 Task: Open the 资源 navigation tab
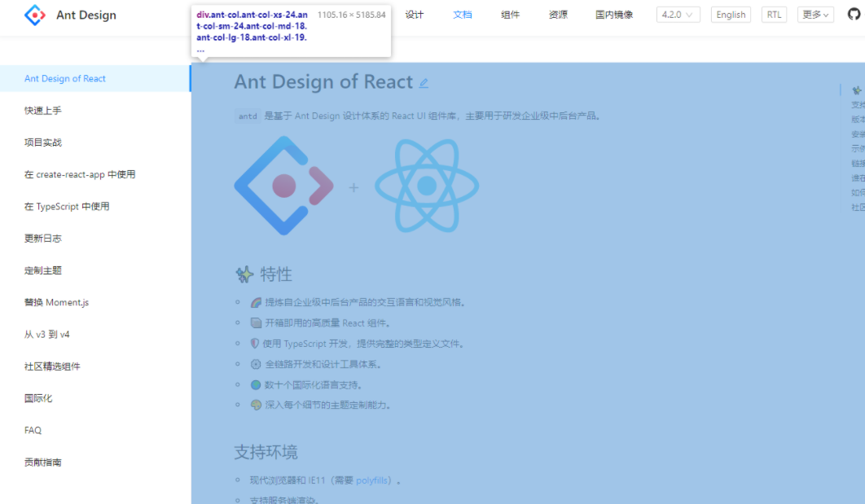pyautogui.click(x=558, y=15)
